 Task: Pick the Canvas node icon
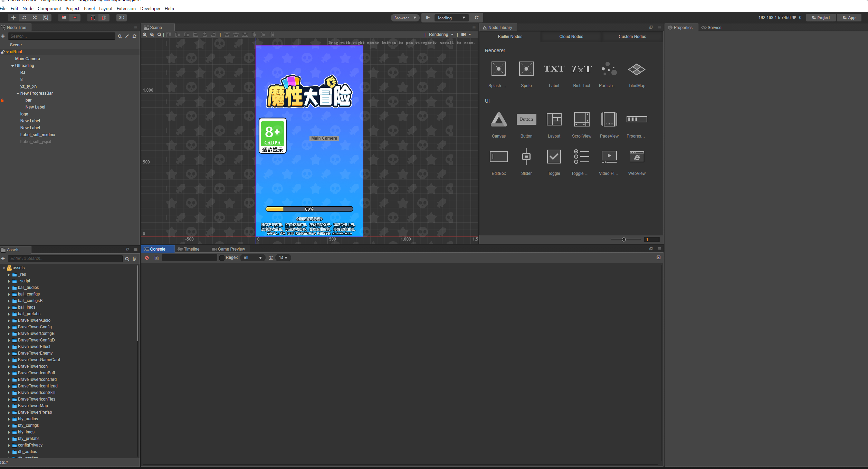[x=498, y=119]
